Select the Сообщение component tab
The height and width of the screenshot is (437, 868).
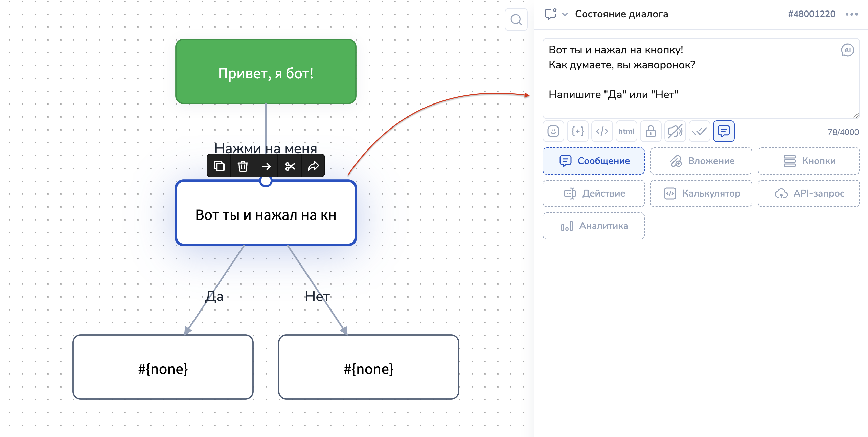594,161
